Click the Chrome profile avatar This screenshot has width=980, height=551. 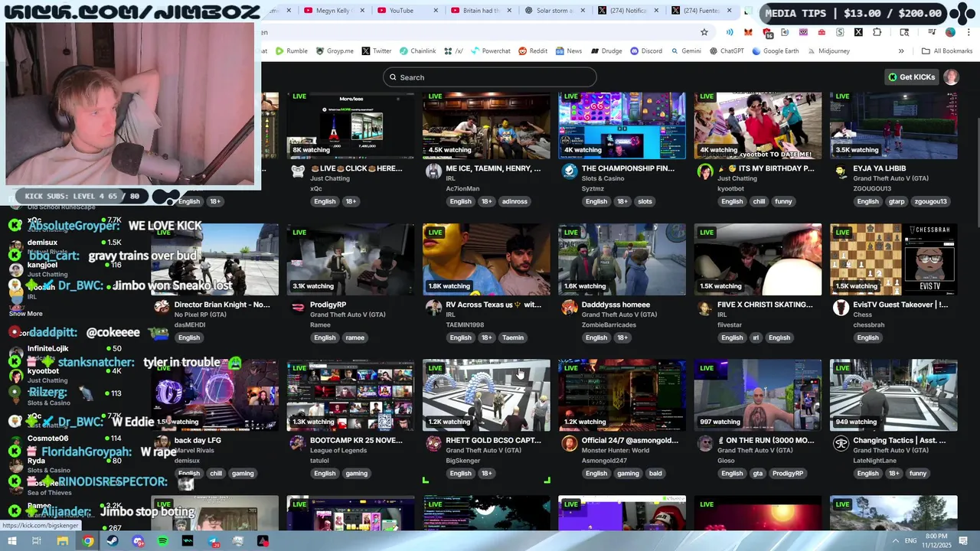[950, 32]
